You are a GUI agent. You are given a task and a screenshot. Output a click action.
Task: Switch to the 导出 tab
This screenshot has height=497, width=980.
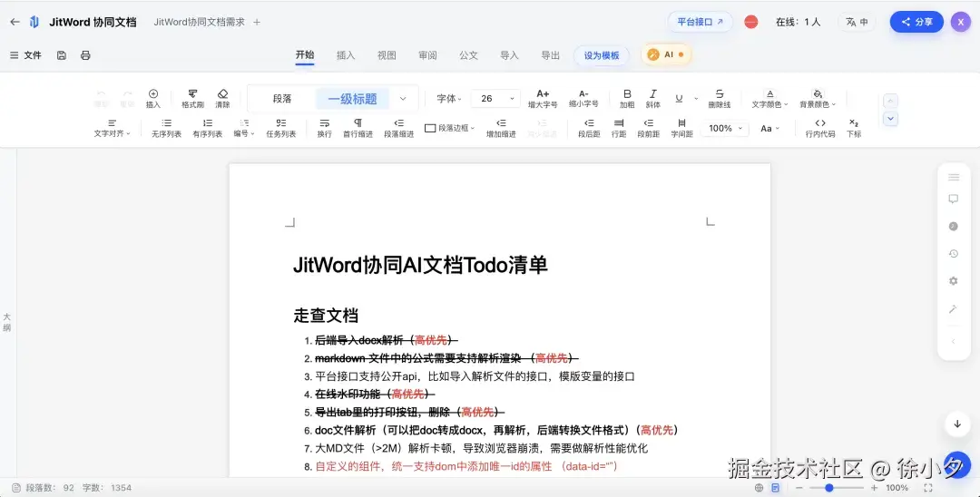[551, 55]
